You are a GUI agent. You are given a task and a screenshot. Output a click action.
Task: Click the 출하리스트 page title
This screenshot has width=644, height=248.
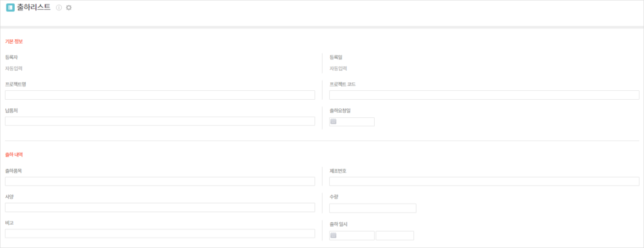point(33,7)
